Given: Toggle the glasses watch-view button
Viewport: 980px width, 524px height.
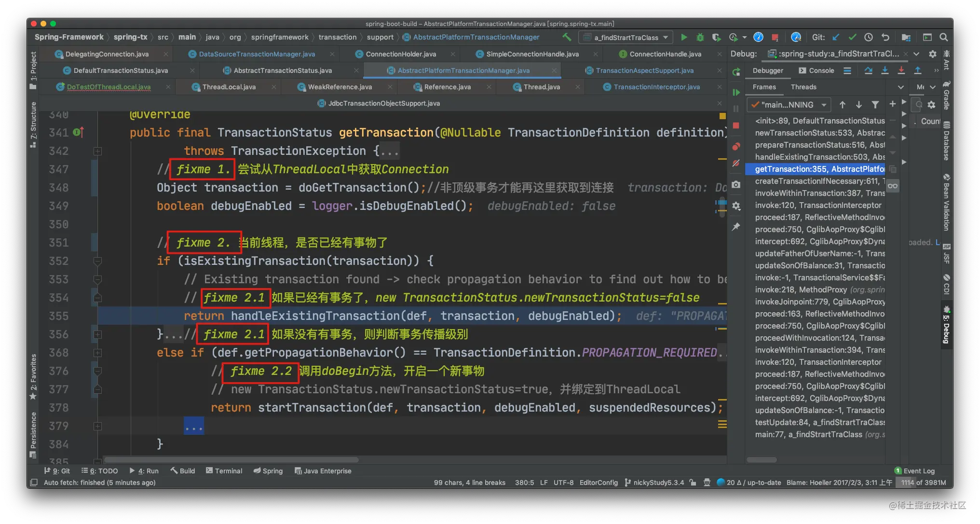Looking at the screenshot, I should pos(893,186).
